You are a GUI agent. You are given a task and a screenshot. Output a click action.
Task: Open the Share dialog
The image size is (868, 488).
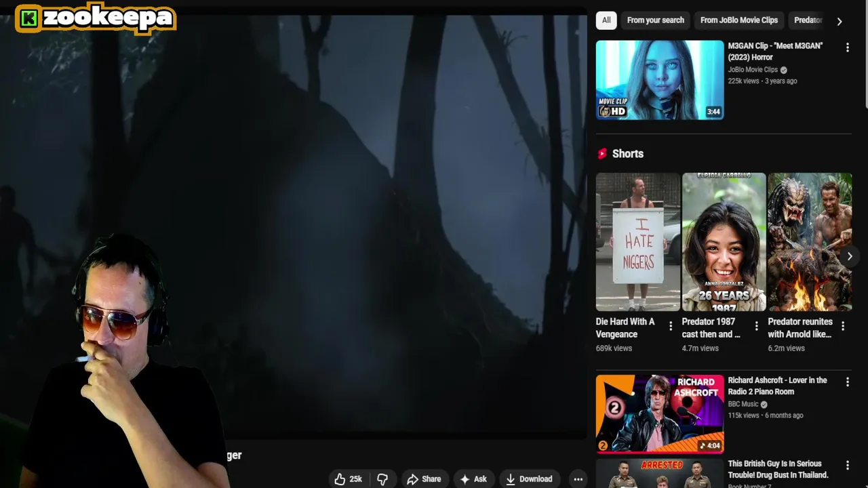(x=424, y=479)
